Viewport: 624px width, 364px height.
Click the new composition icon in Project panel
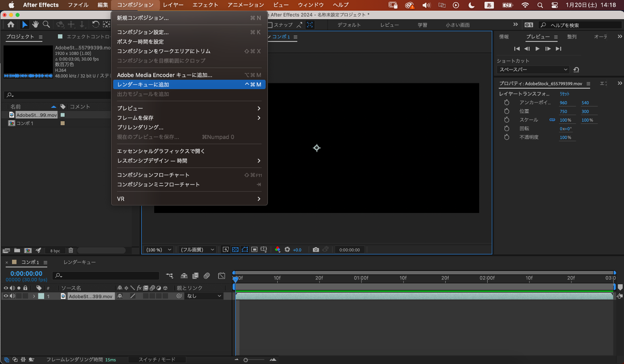pos(28,250)
